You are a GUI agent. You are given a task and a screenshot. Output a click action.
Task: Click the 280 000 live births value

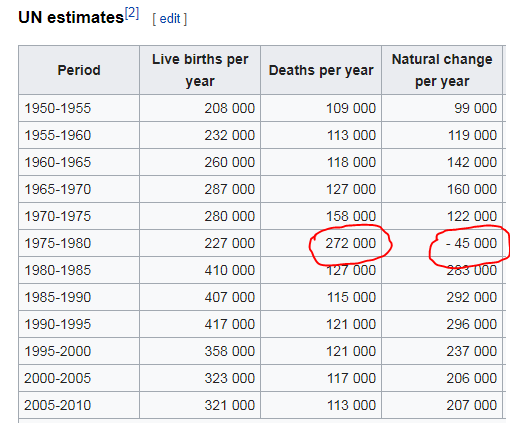point(230,216)
